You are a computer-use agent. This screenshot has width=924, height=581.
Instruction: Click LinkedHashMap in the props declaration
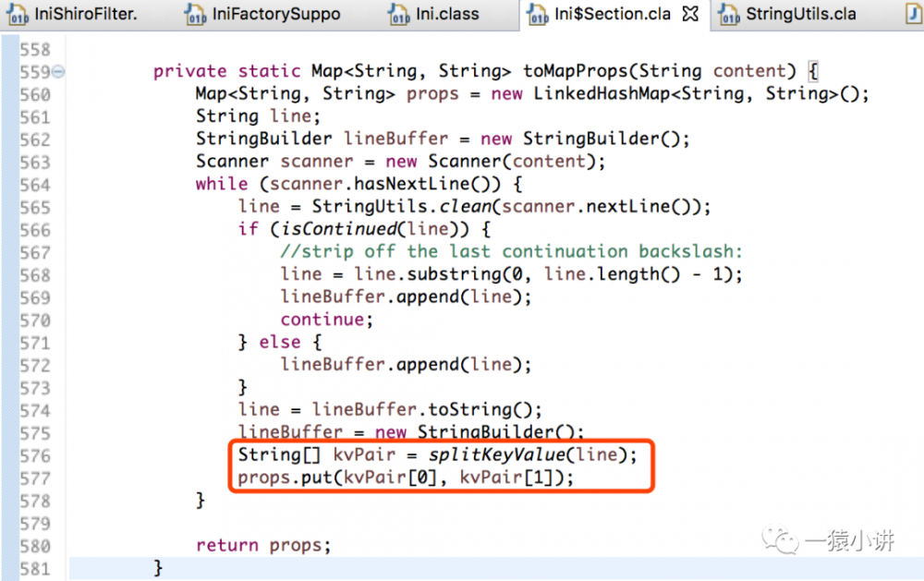pyautogui.click(x=602, y=93)
